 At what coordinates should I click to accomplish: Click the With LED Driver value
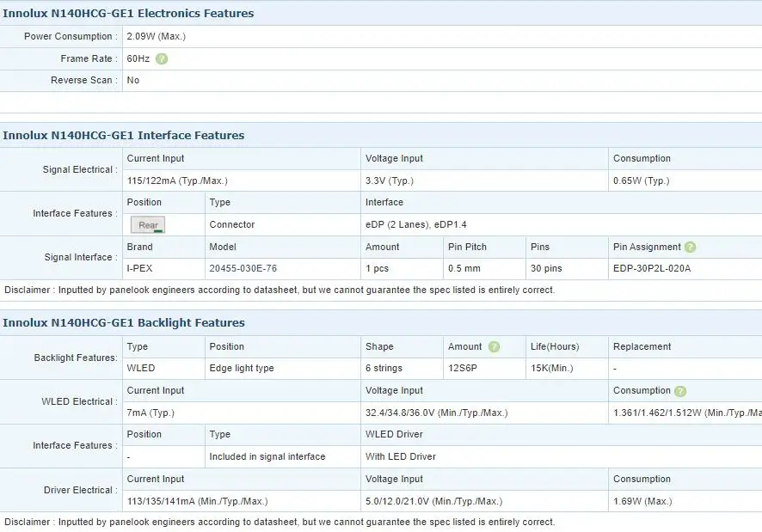tap(401, 456)
